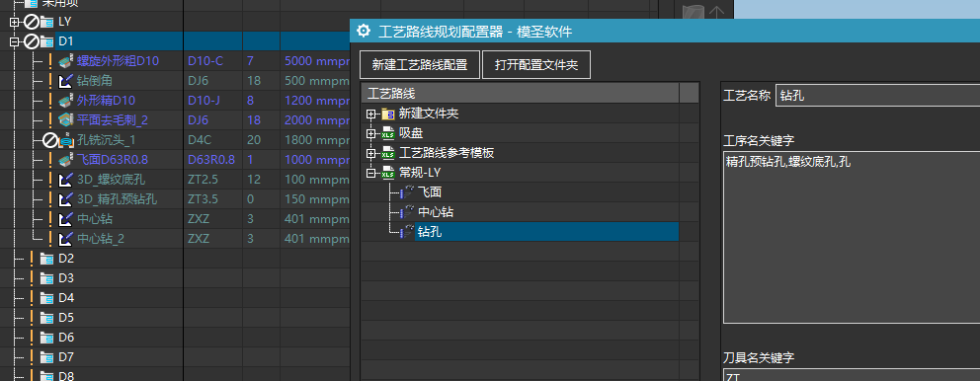Toggle the disabled status mark on D1
Screen dimensions: 980x381
(32, 41)
